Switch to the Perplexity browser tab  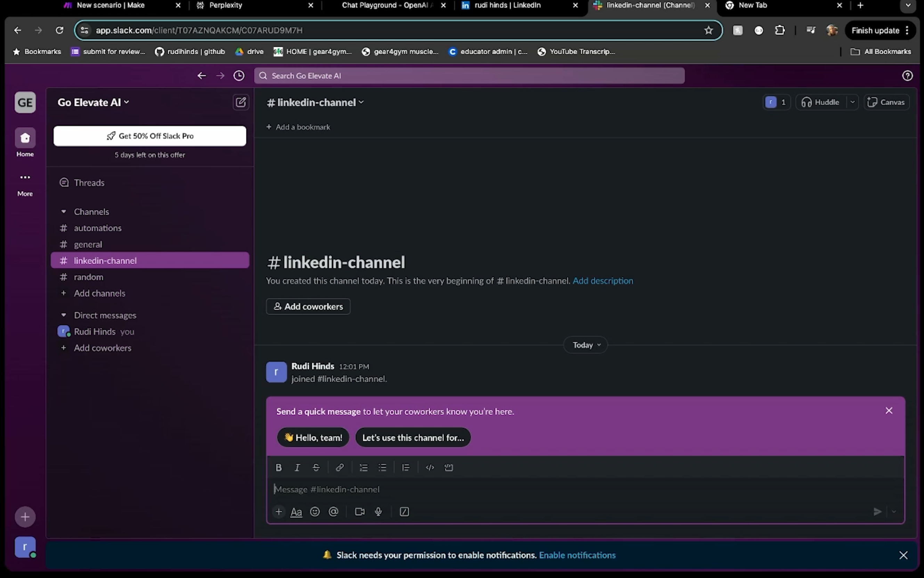pos(226,5)
